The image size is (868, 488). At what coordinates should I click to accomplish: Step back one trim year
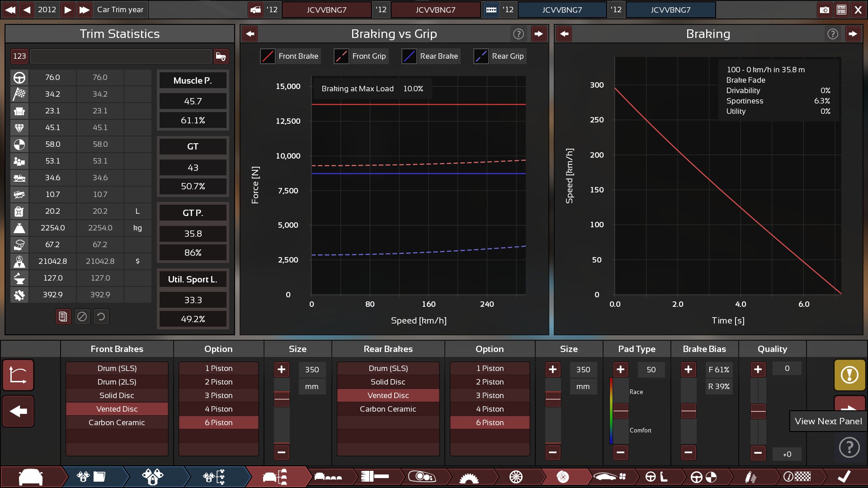[27, 9]
